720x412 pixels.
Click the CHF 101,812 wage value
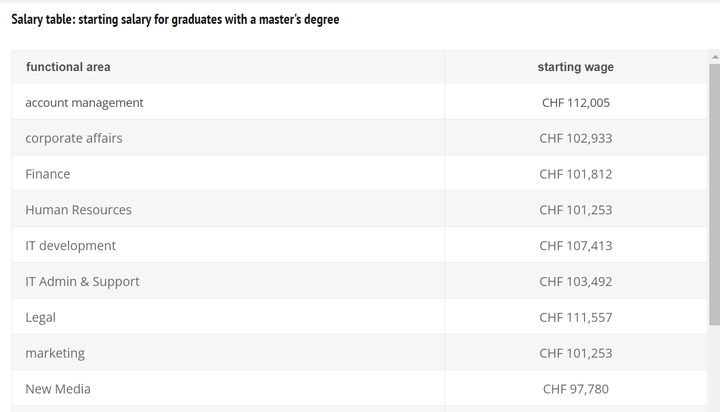tap(575, 174)
